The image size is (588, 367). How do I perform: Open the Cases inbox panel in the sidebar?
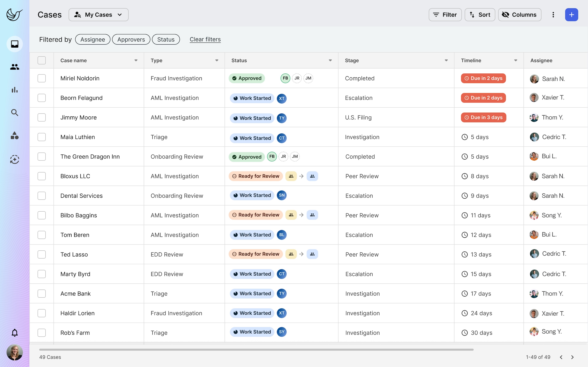pyautogui.click(x=14, y=44)
